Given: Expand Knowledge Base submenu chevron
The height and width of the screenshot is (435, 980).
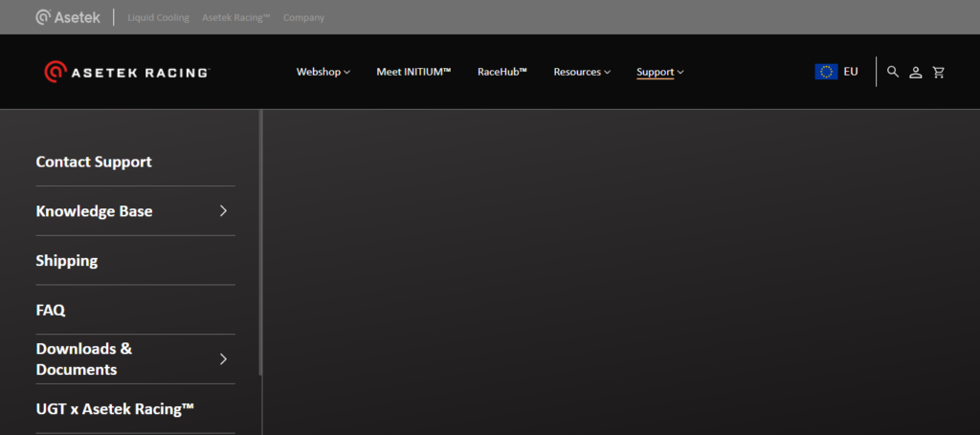Looking at the screenshot, I should (223, 211).
